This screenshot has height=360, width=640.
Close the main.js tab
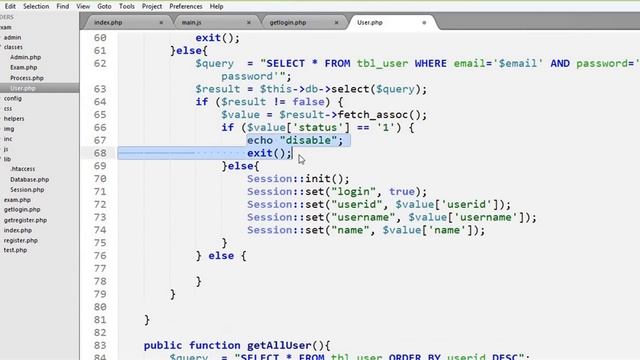[x=249, y=22]
